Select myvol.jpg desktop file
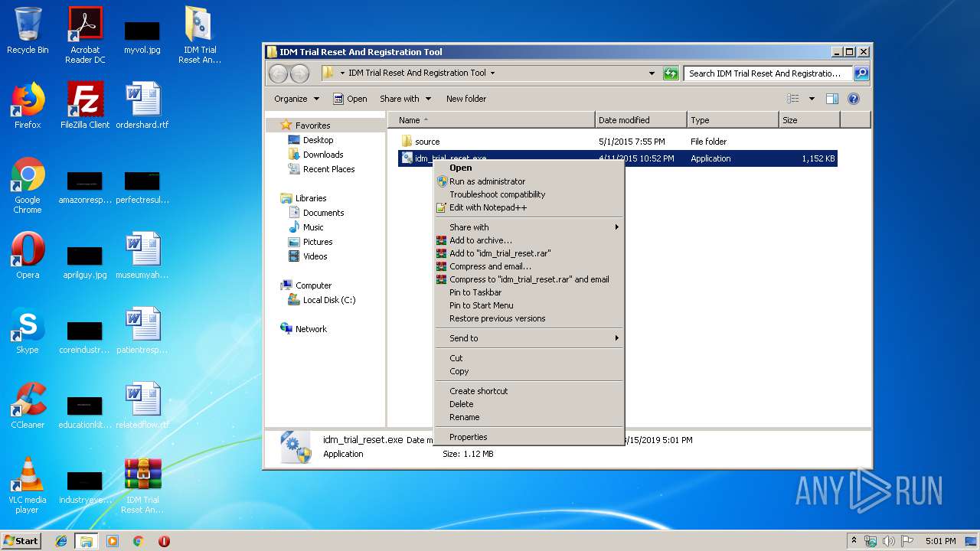980x551 pixels. (142, 37)
